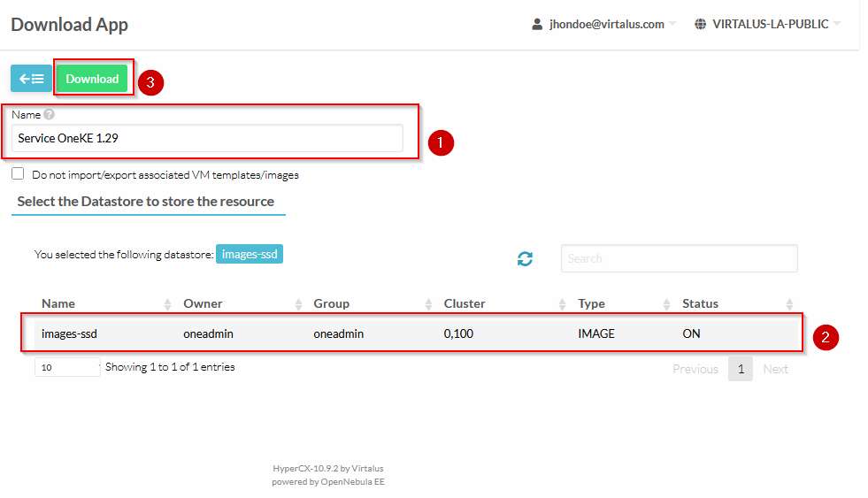
Task: Click the Next pagination link
Action: [775, 369]
